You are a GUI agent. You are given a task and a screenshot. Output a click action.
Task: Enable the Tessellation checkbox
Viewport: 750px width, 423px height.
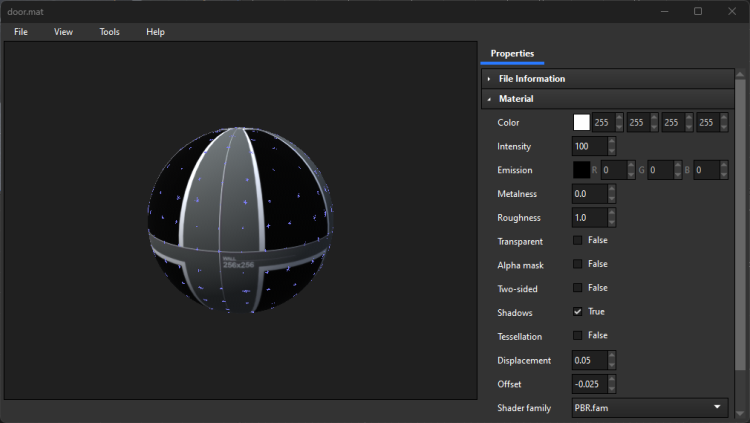pyautogui.click(x=578, y=336)
